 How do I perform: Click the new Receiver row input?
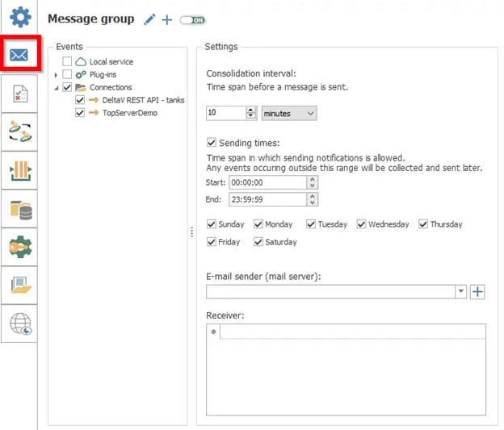point(353,332)
